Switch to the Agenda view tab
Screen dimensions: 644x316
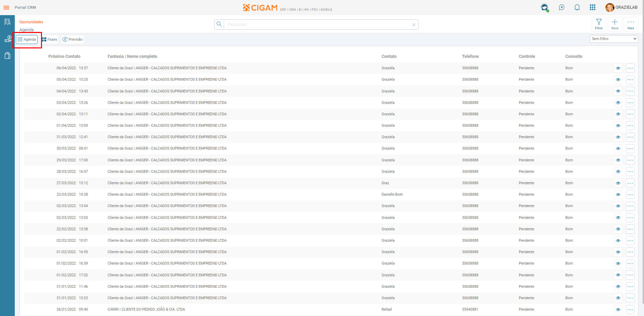[27, 39]
